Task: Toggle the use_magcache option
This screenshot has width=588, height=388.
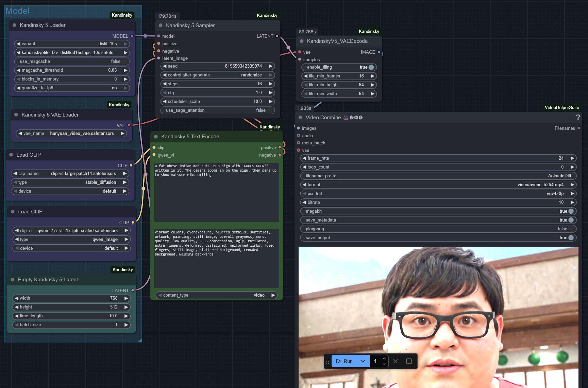Action: coord(72,61)
